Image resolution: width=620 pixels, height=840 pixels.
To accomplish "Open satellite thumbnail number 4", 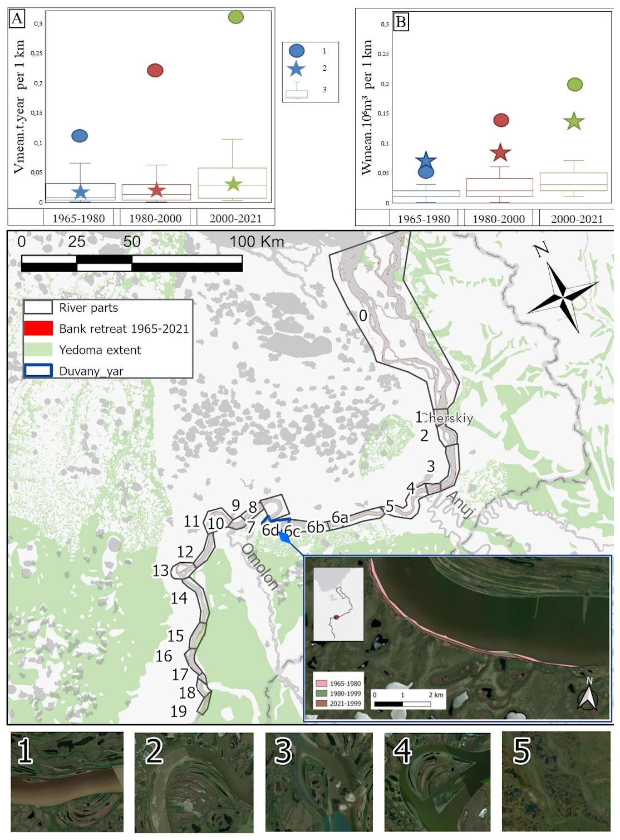I will (x=437, y=782).
